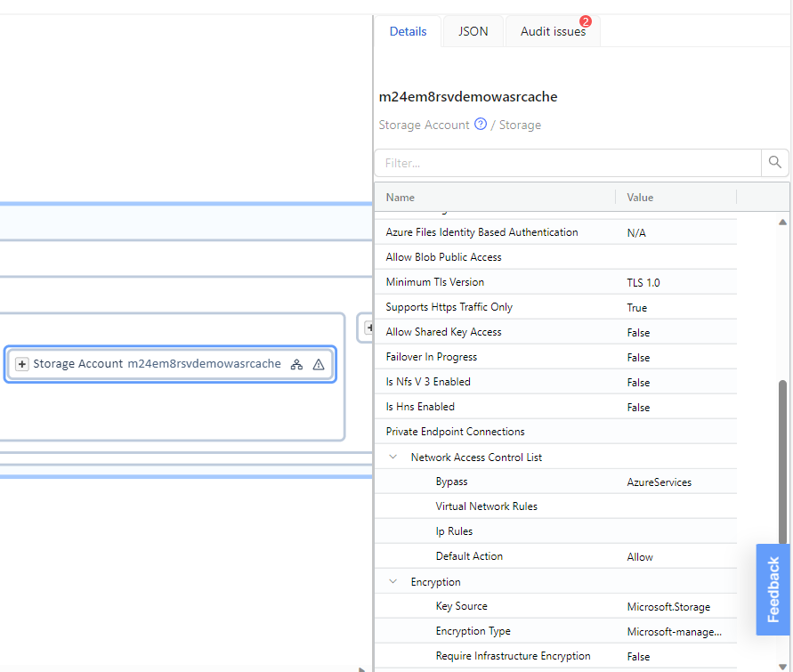Open the Audit issues tab
793x672 pixels.
553,31
